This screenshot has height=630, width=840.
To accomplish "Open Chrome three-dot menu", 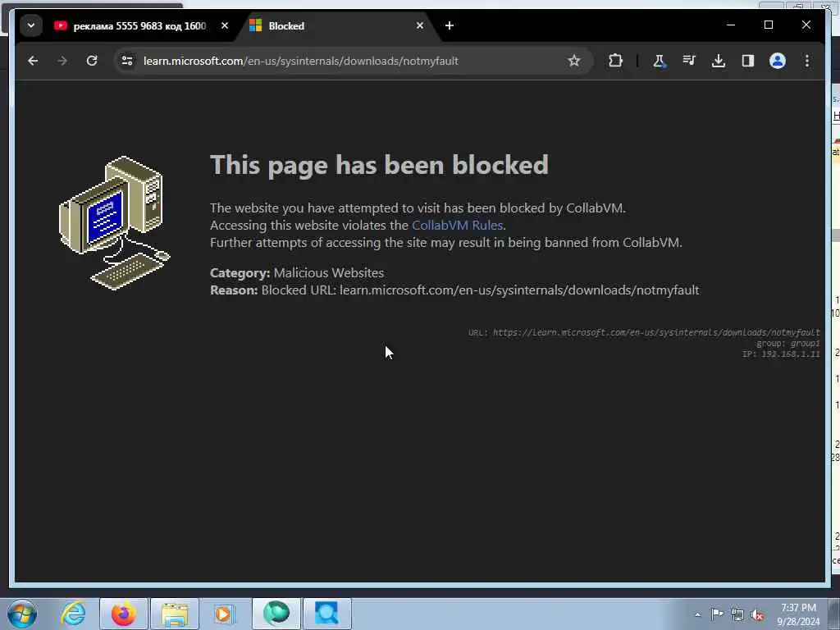I will (x=807, y=61).
